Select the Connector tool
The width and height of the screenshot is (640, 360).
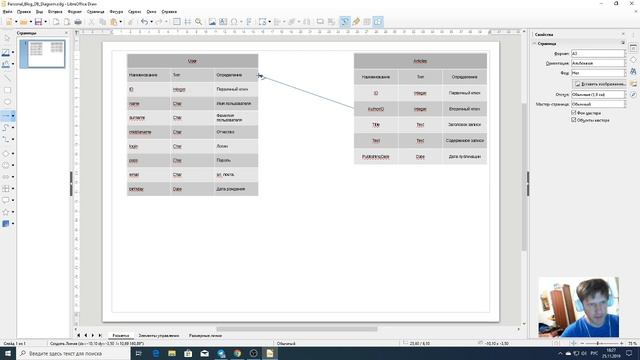point(6,140)
